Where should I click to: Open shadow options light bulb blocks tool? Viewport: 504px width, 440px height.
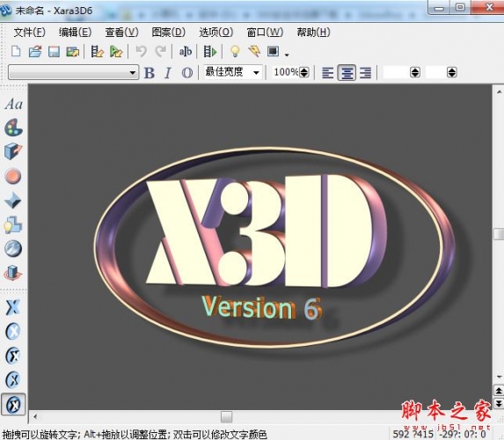(13, 224)
